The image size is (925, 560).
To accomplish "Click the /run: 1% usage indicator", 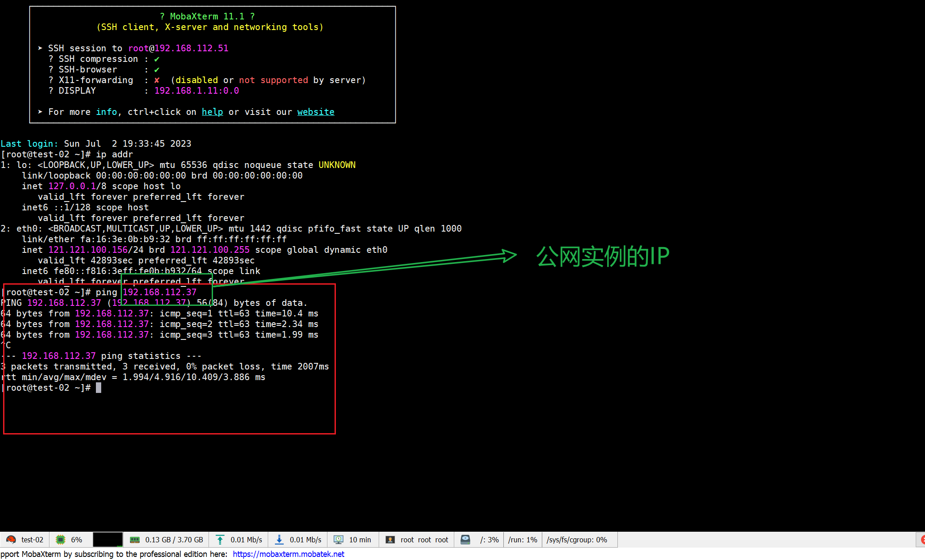I will (x=522, y=539).
